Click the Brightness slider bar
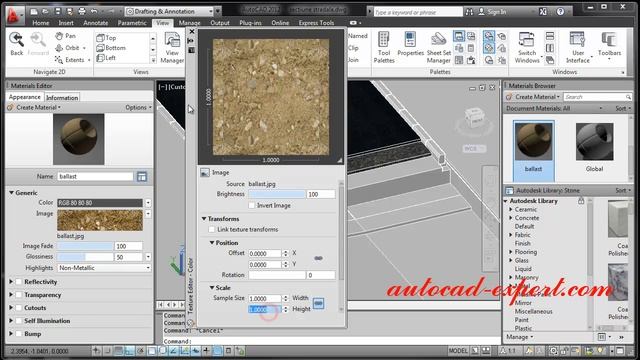Image resolution: width=640 pixels, height=360 pixels. (x=277, y=194)
